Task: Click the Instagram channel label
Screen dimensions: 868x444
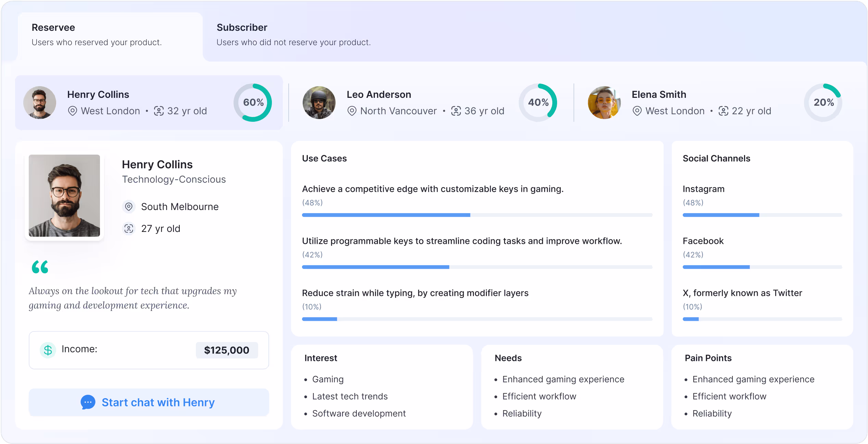Action: click(x=704, y=189)
